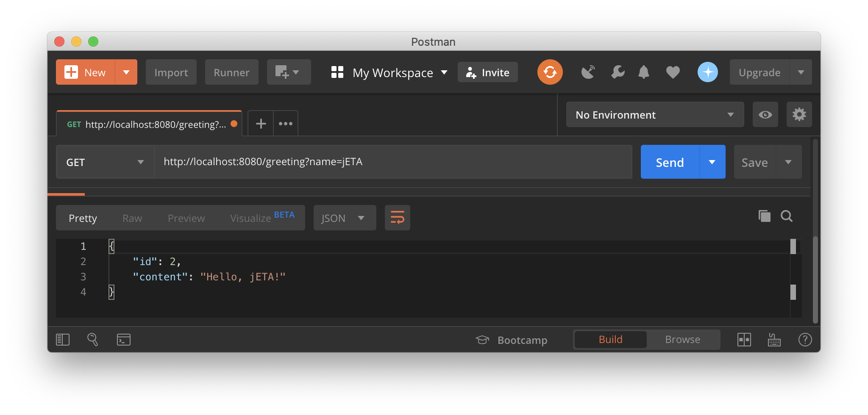The height and width of the screenshot is (415, 868).
Task: Open the Postman console icon
Action: [x=123, y=340]
